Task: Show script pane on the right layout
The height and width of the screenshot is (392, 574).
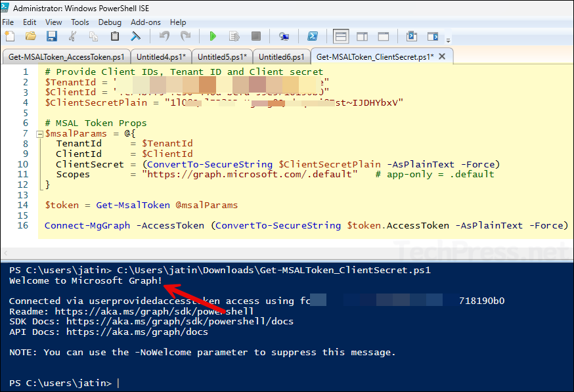Action: (361, 36)
